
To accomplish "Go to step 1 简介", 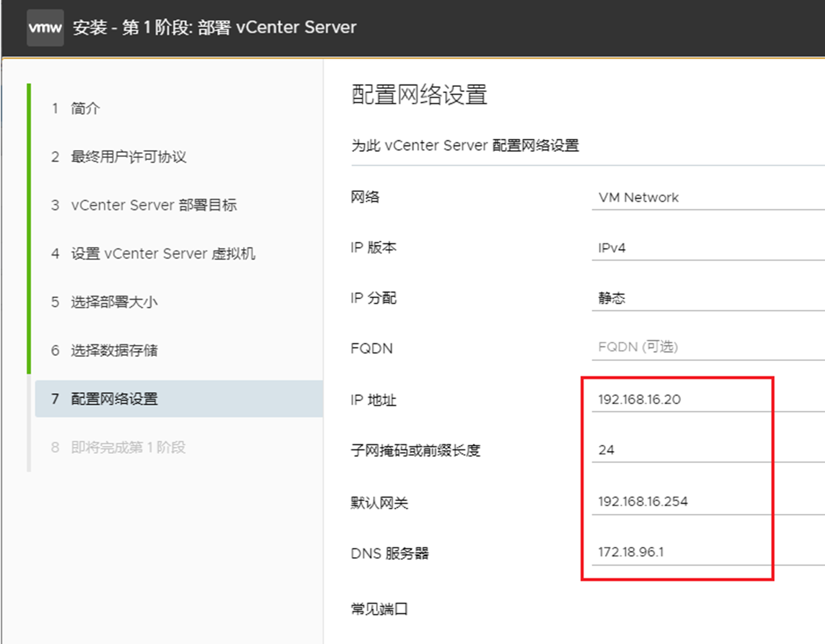I will (75, 108).
